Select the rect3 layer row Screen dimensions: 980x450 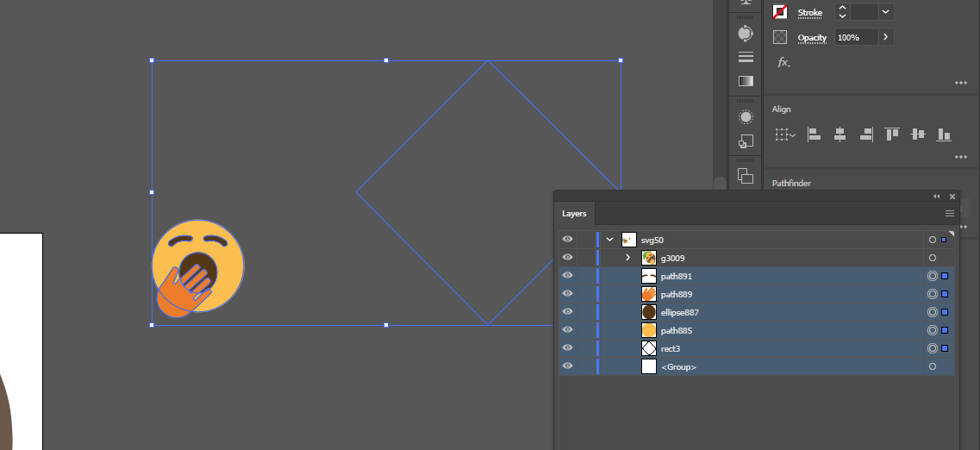(756, 349)
